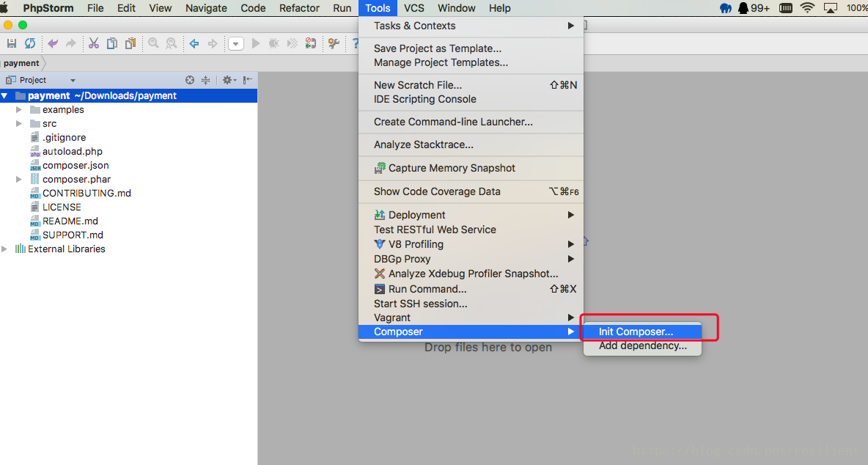The width and height of the screenshot is (868, 465).
Task: Choose Run Command... menu item
Action: click(x=471, y=289)
